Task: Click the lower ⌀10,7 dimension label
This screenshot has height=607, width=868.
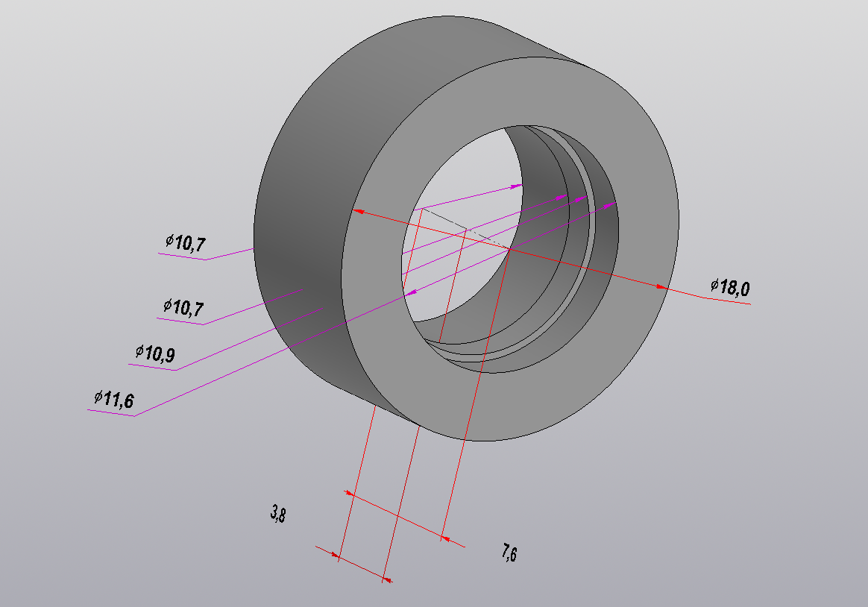Action: [183, 307]
